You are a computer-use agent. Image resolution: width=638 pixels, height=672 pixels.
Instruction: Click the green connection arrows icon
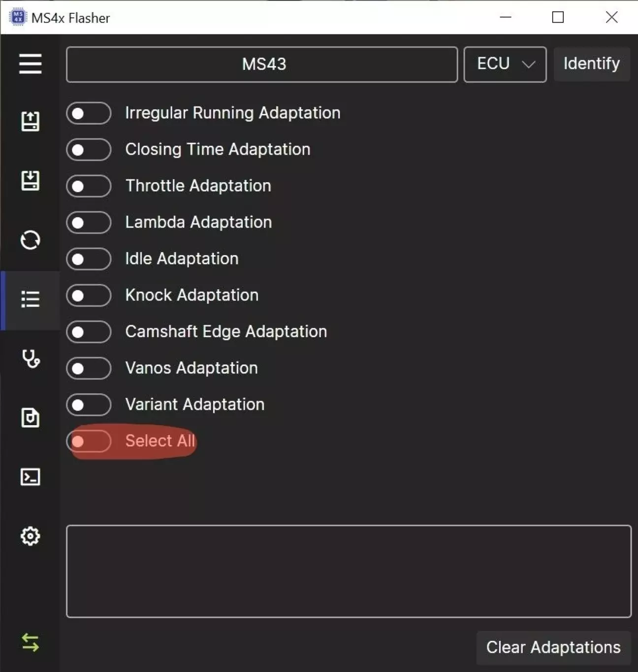coord(30,642)
